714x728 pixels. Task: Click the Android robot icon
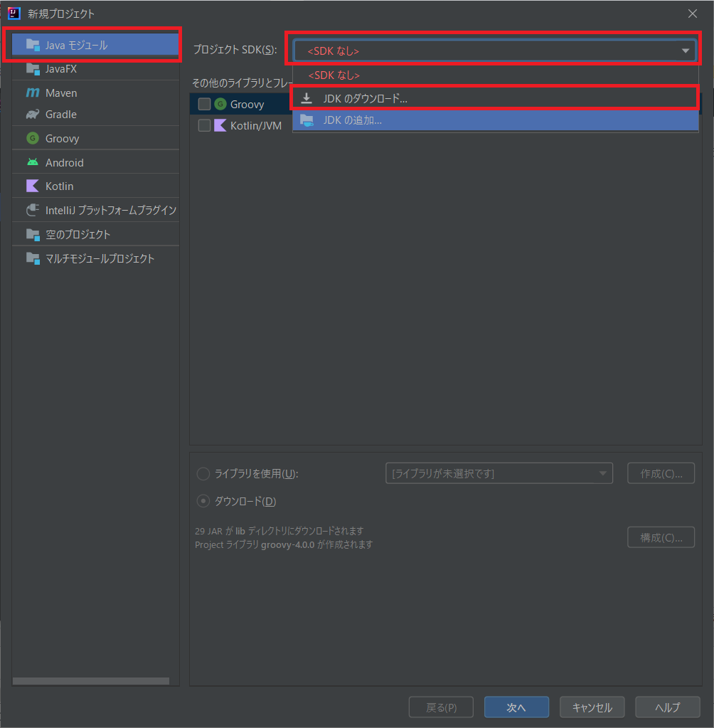pos(33,162)
